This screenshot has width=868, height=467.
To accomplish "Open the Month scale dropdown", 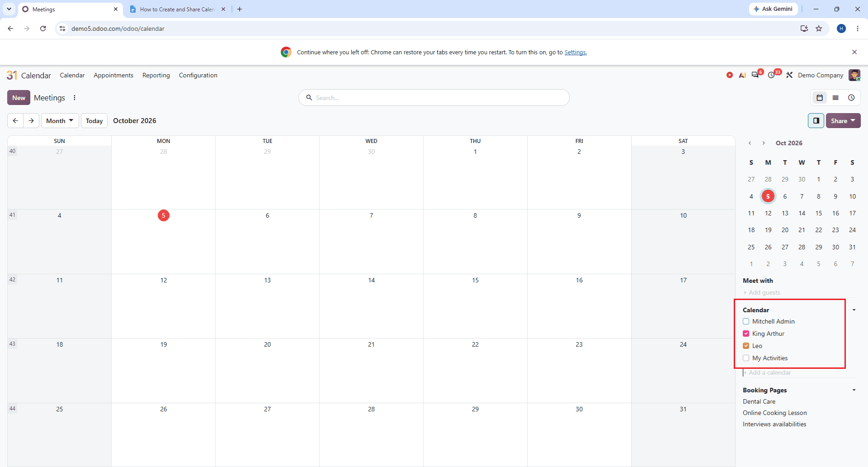I will pos(60,121).
